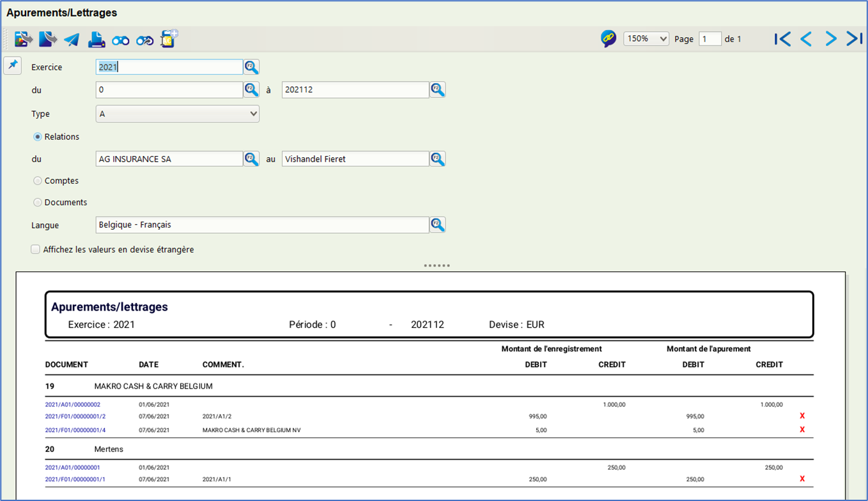
Task: Click the period start field with 0
Action: pos(169,89)
